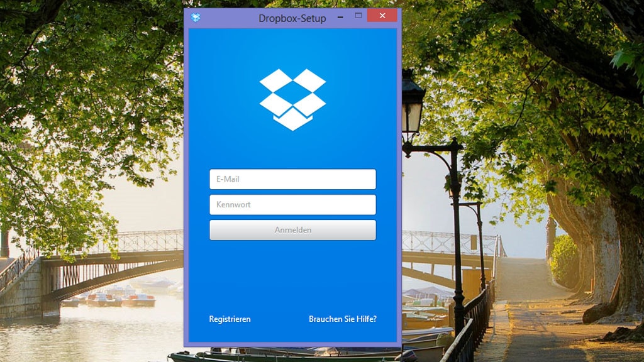The image size is (644, 362).
Task: Minimize the Dropbox-Setup window
Action: (x=340, y=16)
